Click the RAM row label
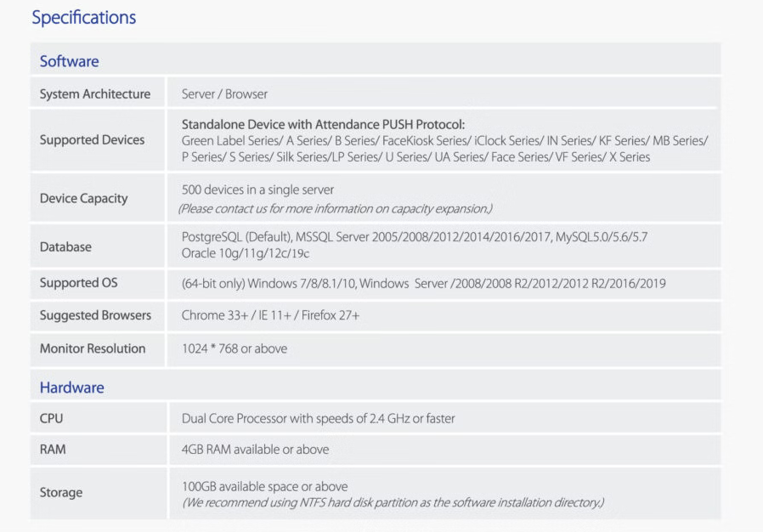Viewport: 763px width, 532px height. [x=52, y=450]
